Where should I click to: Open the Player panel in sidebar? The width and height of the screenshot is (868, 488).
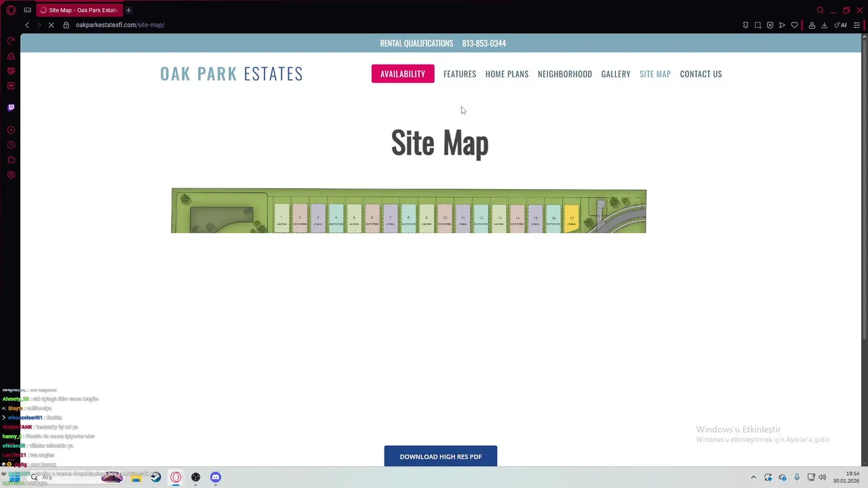11,129
